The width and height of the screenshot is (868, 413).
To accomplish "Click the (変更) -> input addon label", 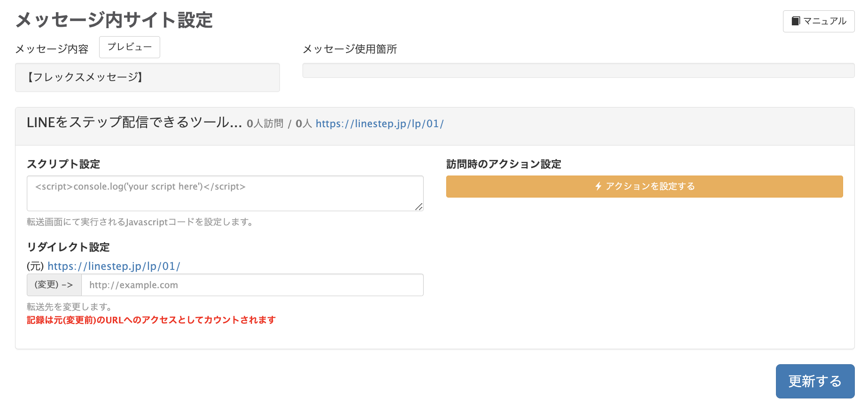I will 54,285.
